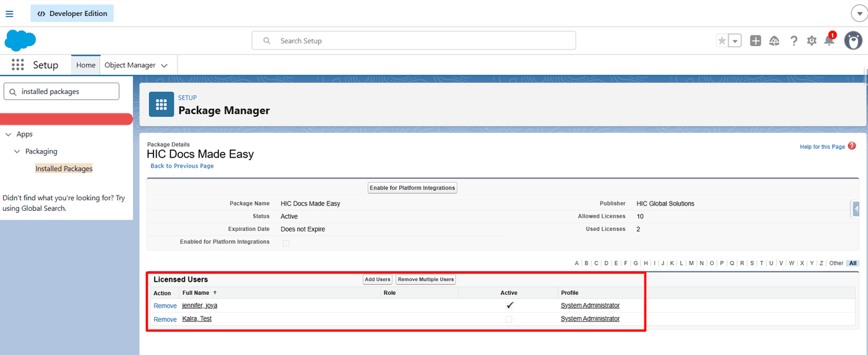Click the Package Manager header icon

pyautogui.click(x=161, y=105)
